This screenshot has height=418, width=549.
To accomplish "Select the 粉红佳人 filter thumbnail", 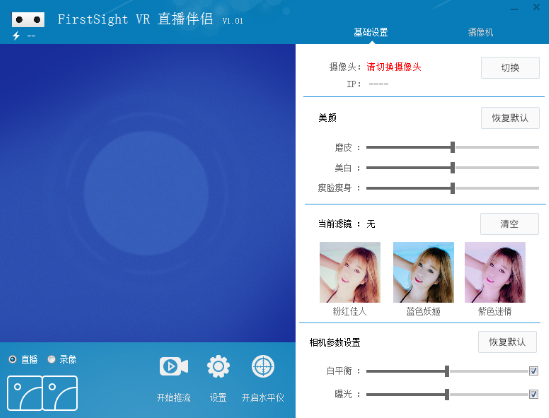I will (x=350, y=272).
